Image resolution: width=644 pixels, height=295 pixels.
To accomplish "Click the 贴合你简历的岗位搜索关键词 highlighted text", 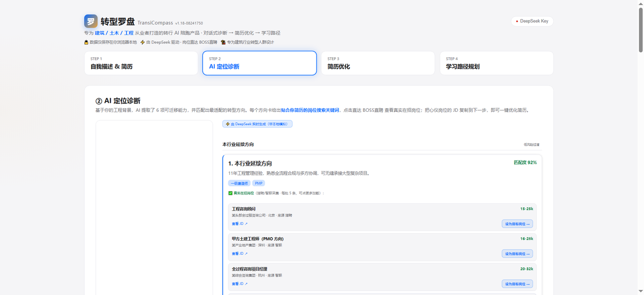I will 310,110.
